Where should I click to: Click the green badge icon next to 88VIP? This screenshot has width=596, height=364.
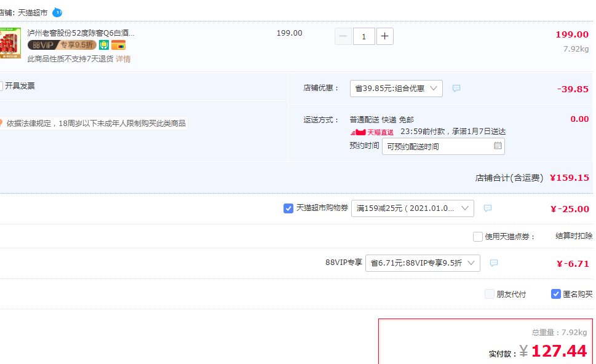(x=104, y=45)
